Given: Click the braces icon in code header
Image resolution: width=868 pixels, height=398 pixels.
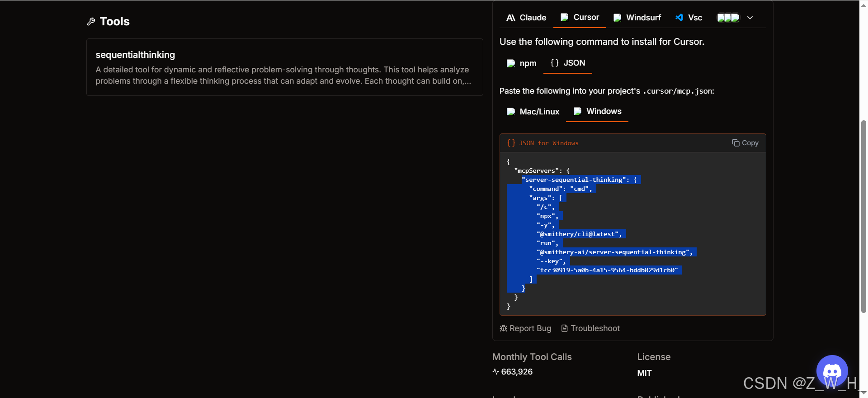Looking at the screenshot, I should [511, 143].
